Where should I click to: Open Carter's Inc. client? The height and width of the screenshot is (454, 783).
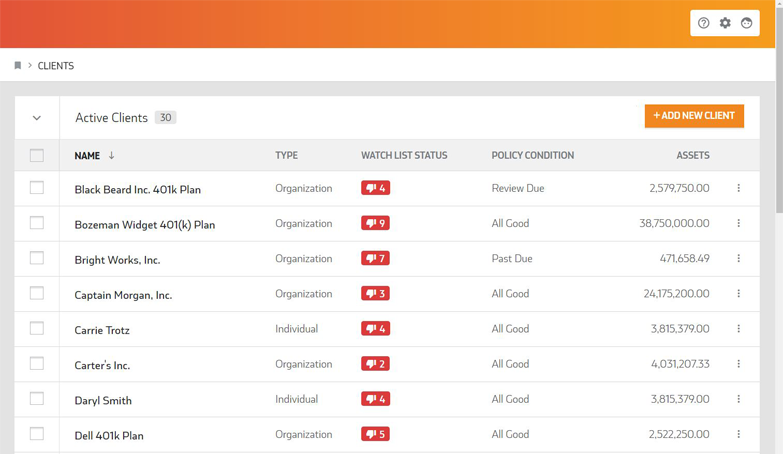(x=102, y=365)
